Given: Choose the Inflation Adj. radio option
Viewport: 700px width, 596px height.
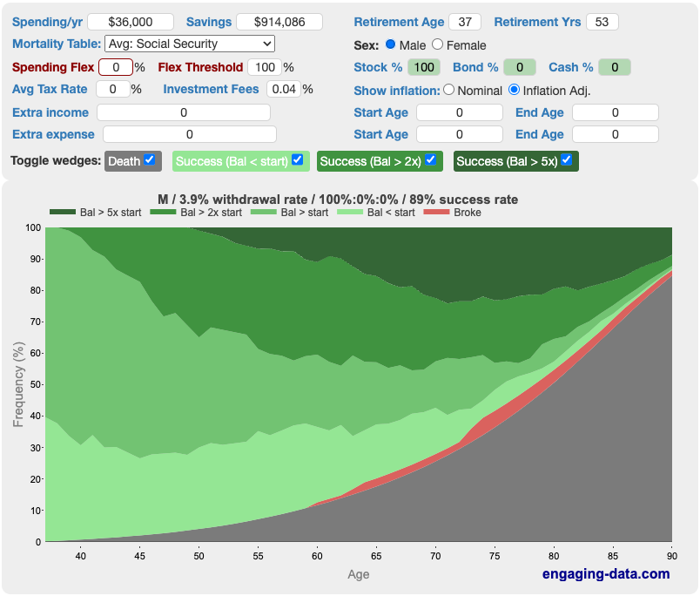Looking at the screenshot, I should [x=514, y=90].
